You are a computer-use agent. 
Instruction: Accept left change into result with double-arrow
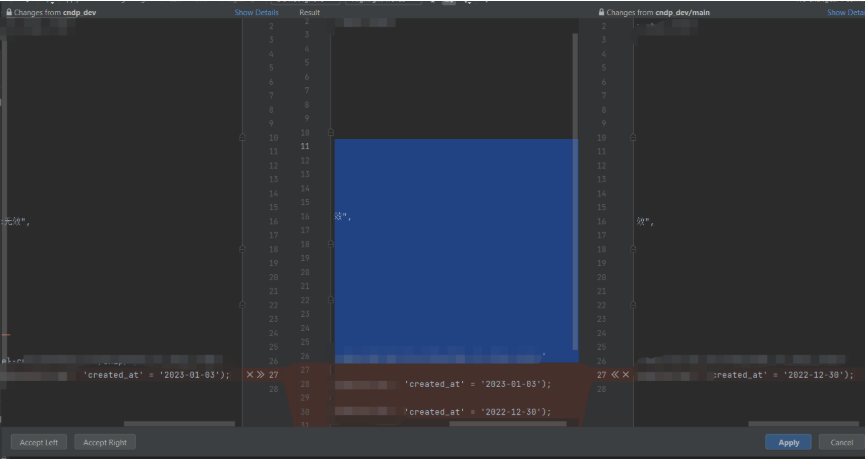click(x=260, y=375)
